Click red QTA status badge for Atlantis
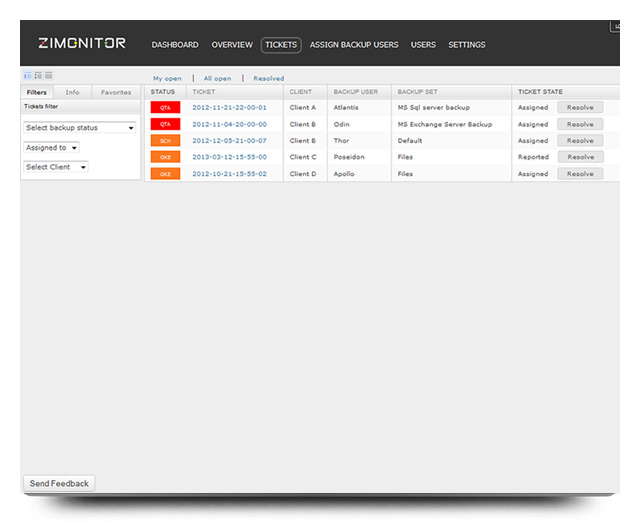Image resolution: width=641 pixels, height=523 pixels. pos(165,108)
